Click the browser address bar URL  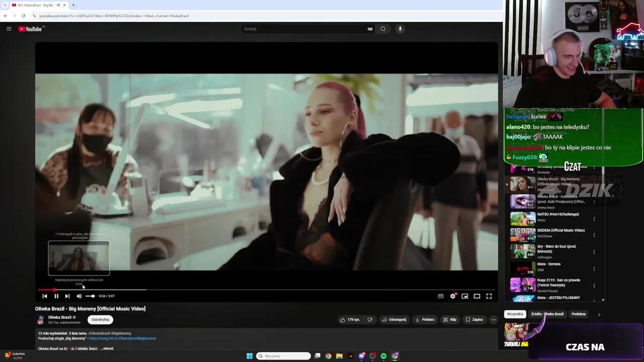114,16
